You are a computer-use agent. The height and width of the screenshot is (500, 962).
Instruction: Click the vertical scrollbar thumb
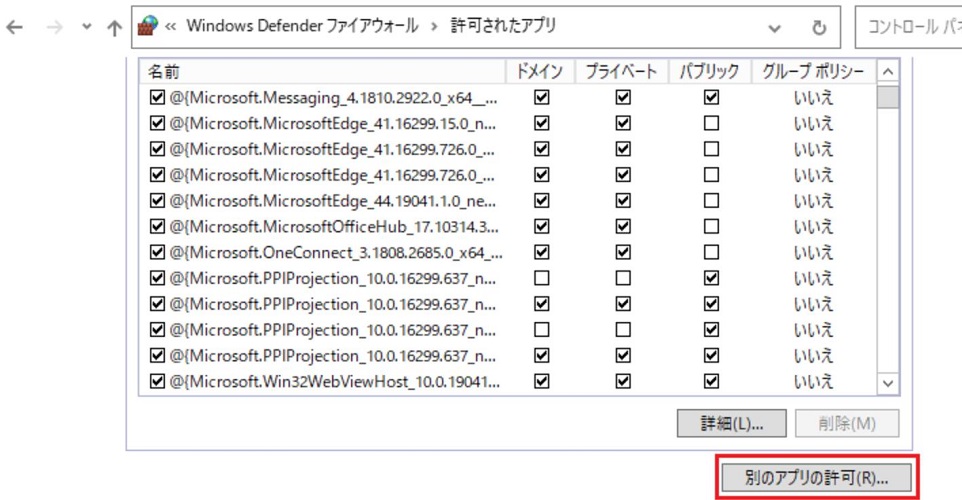pos(888,97)
